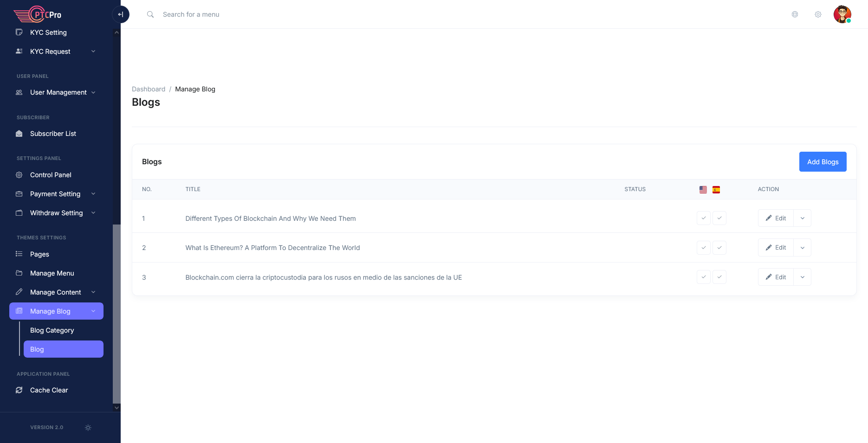868x443 pixels.
Task: Click the Spain flag column icon
Action: click(716, 189)
